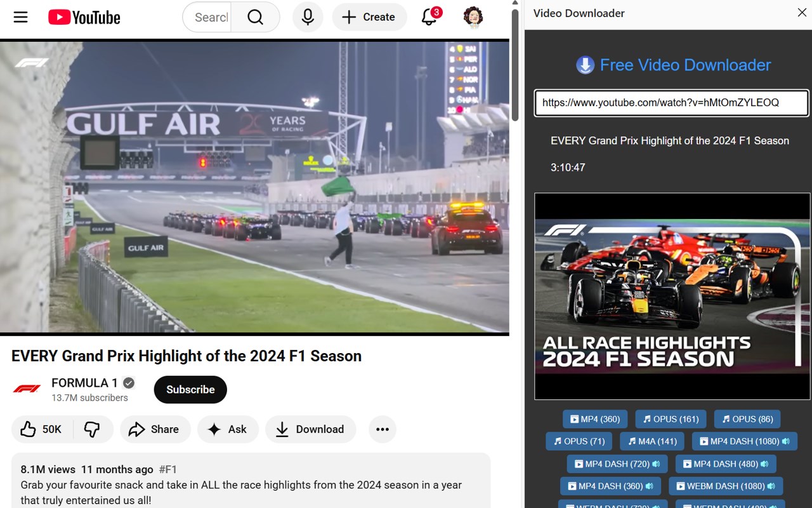
Task: Dislike the video
Action: (92, 429)
